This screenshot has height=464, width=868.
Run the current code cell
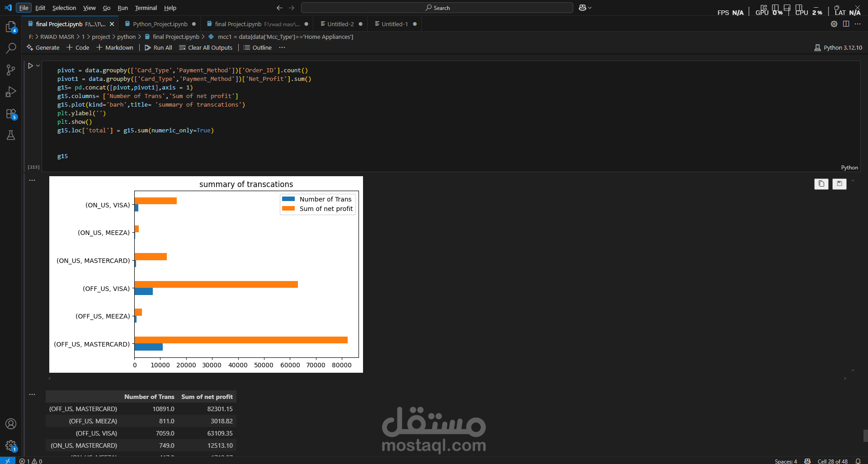tap(30, 66)
